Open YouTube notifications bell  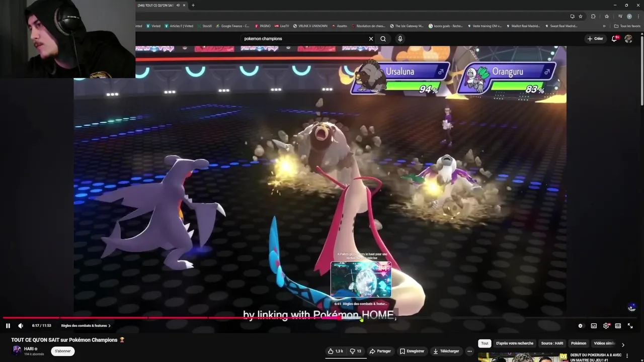pos(615,39)
